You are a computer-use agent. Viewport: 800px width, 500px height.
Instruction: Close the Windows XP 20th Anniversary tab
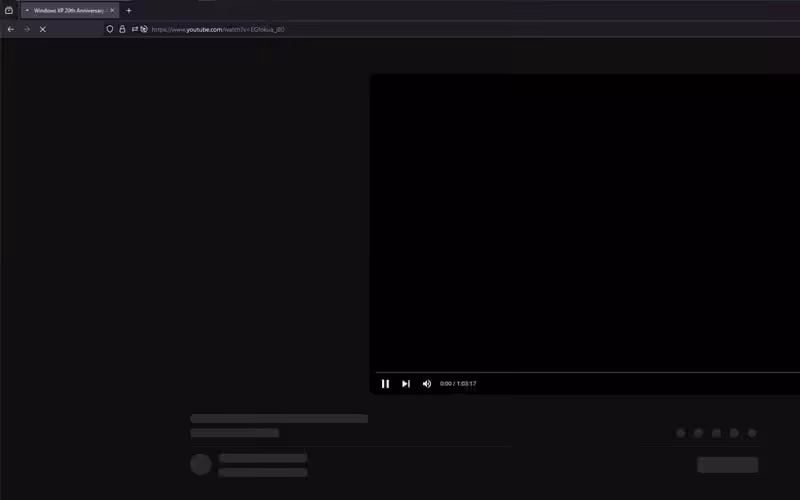pos(112,10)
